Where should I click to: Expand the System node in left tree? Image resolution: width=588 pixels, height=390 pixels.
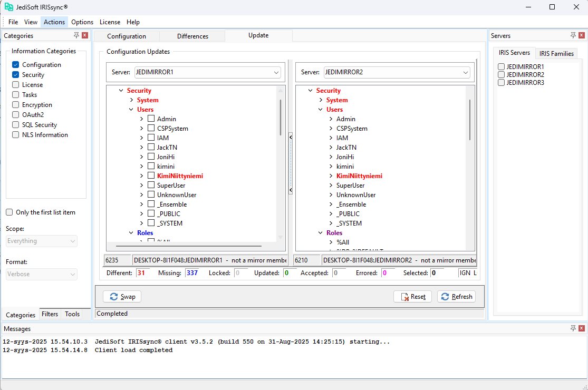coord(132,100)
